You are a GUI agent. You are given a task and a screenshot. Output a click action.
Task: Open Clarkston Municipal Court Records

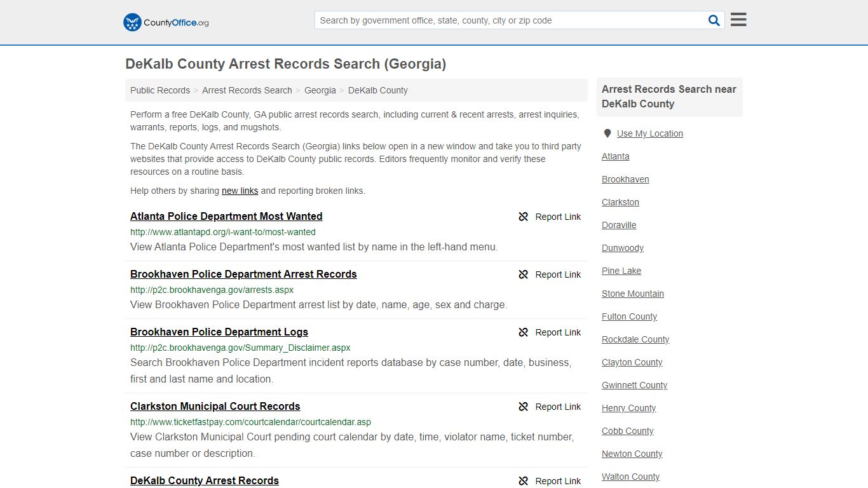(x=215, y=407)
